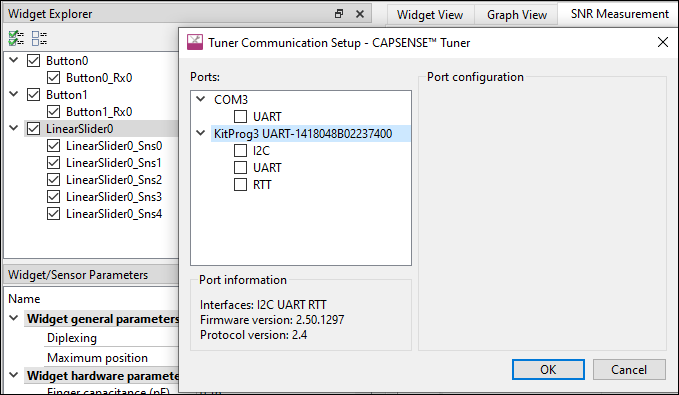Toggle the LinearSlider0_Sns3 checkbox
Image resolution: width=679 pixels, height=395 pixels.
[53, 197]
